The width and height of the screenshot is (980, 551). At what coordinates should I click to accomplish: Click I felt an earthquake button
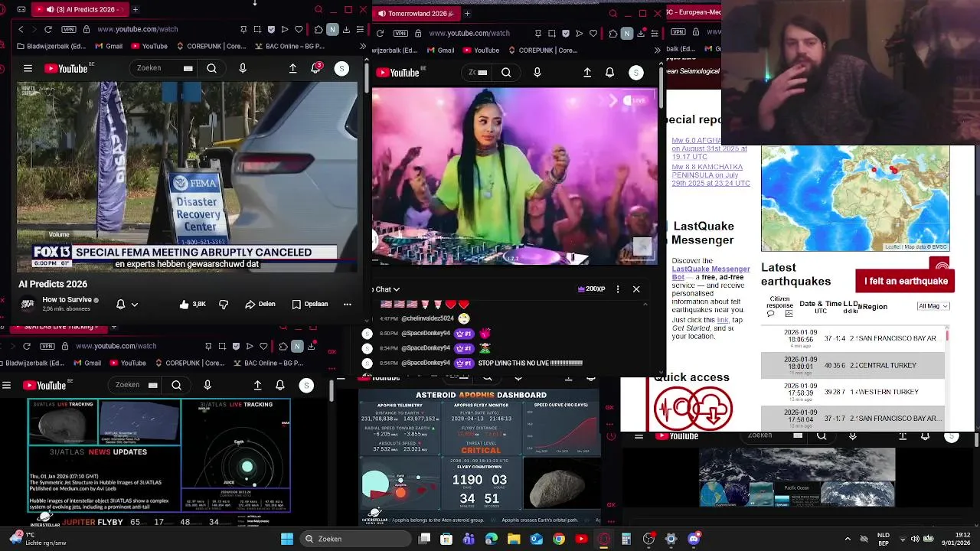906,281
